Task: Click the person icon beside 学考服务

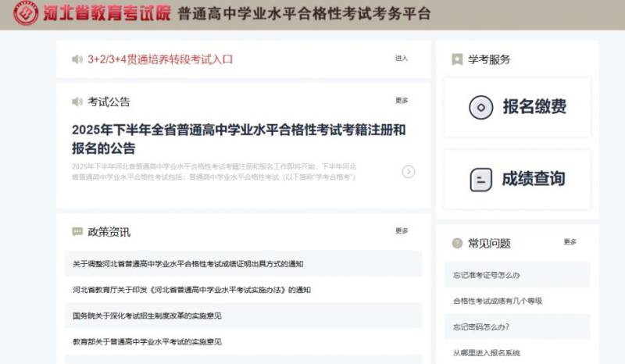Action: 457,59
